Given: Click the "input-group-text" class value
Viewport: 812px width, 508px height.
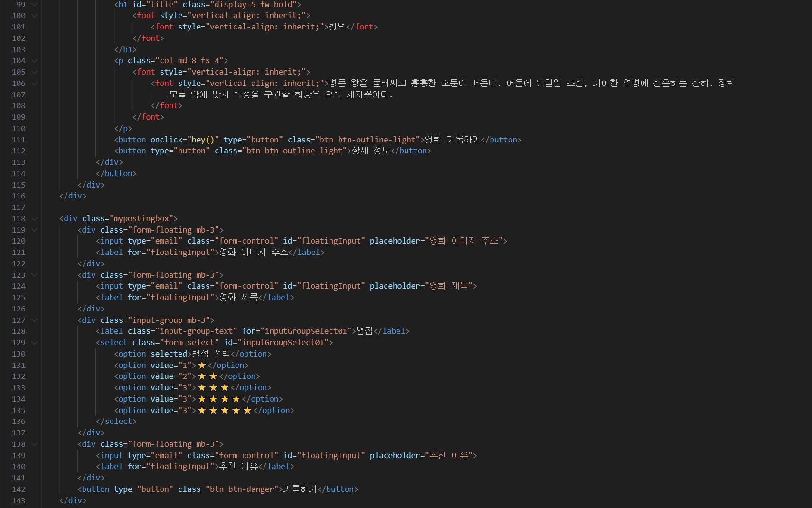Looking at the screenshot, I should (x=196, y=331).
